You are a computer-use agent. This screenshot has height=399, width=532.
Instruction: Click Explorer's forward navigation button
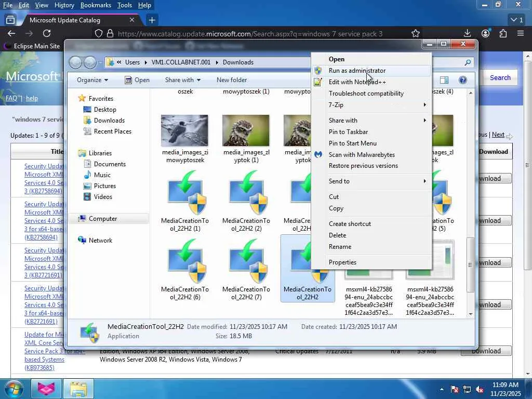90,62
